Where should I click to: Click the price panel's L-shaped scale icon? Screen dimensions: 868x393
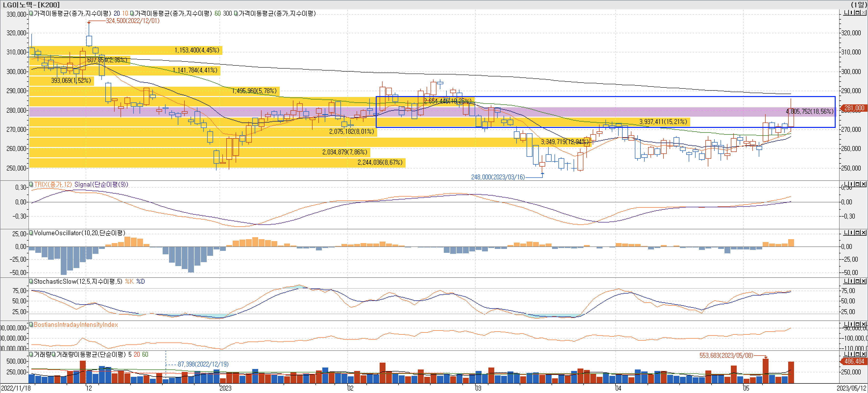[846, 13]
